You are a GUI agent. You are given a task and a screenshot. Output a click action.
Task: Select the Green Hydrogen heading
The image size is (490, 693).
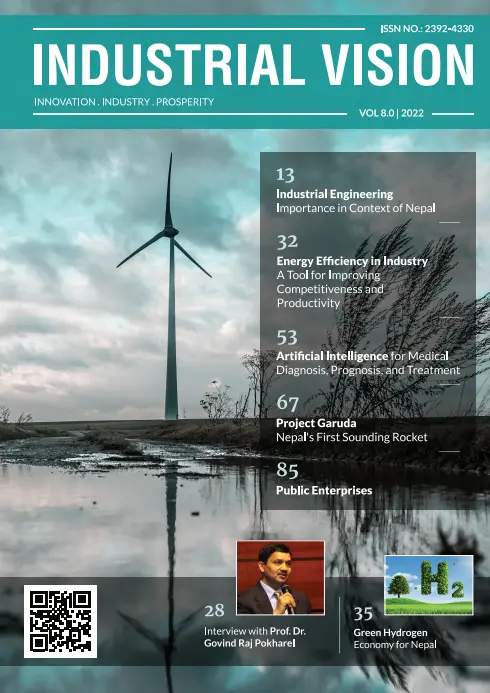[390, 632]
